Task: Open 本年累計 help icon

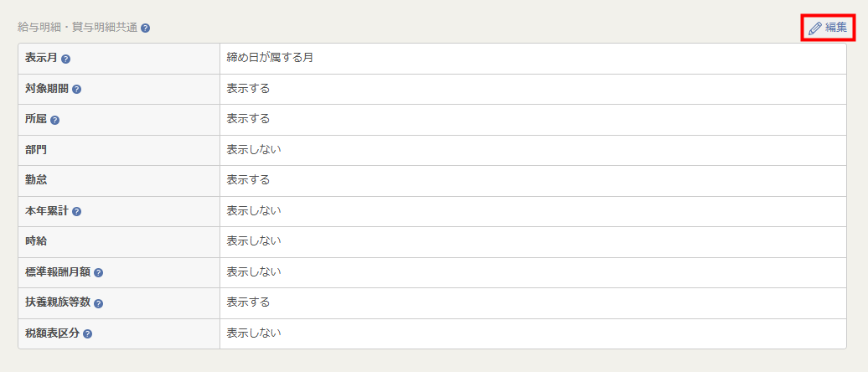Action: (76, 212)
